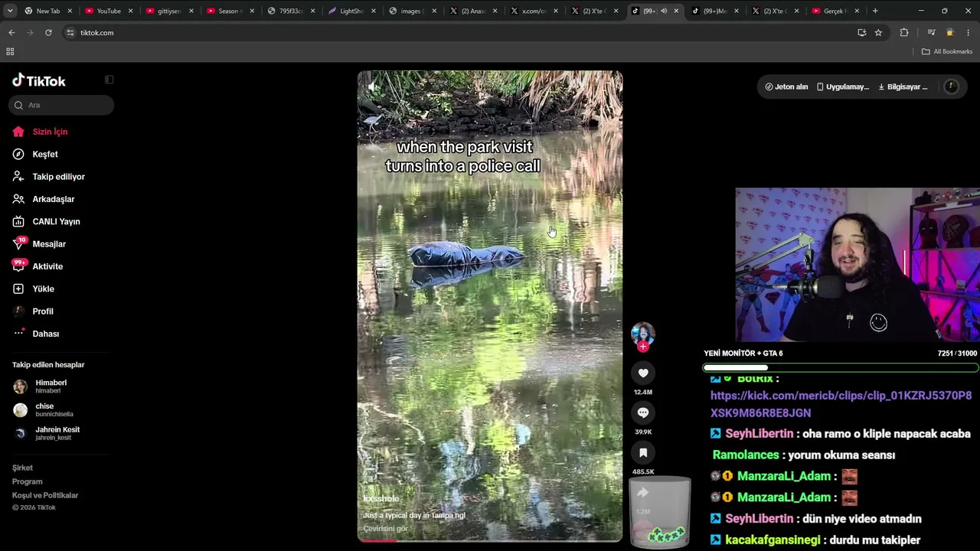This screenshot has height=551, width=980.
Task: Click Çevirisini gör translation link
Action: 385,529
